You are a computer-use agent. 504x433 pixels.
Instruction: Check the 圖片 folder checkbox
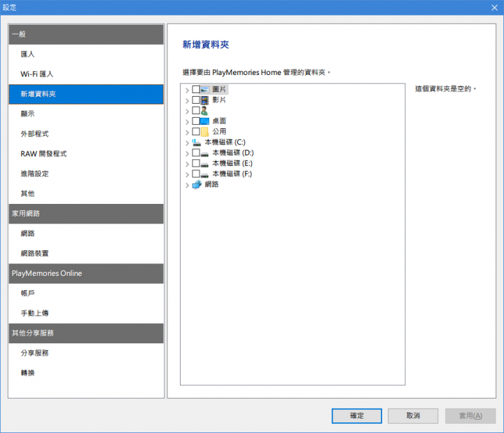pos(196,89)
